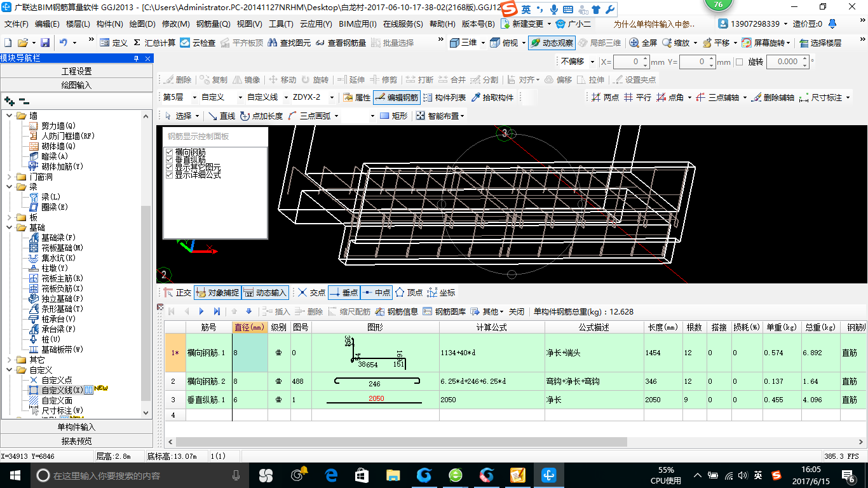The width and height of the screenshot is (868, 488).
Task: Open the 视图(V) menu
Action: (x=249, y=24)
